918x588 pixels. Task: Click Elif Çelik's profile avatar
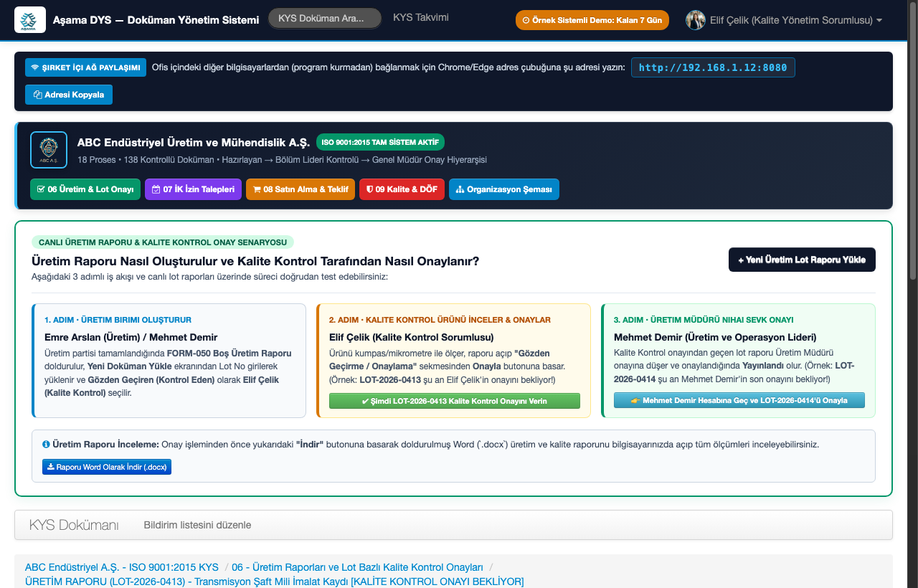tap(696, 20)
